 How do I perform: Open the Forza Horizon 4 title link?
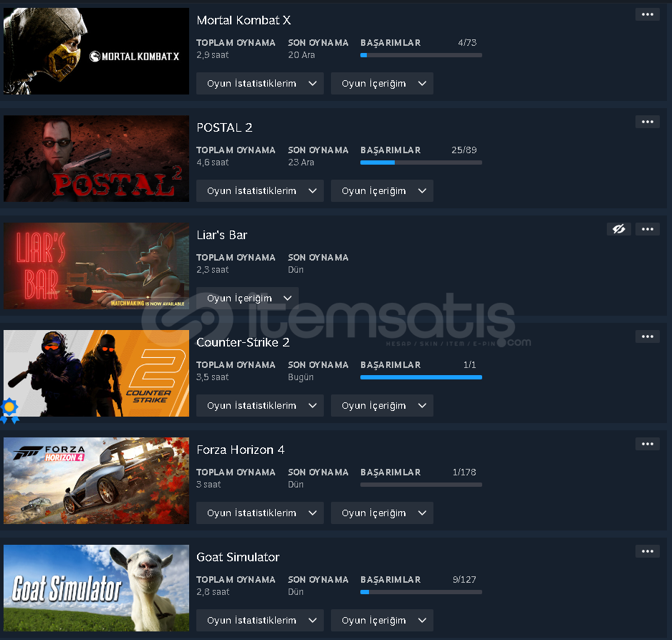coord(240,450)
